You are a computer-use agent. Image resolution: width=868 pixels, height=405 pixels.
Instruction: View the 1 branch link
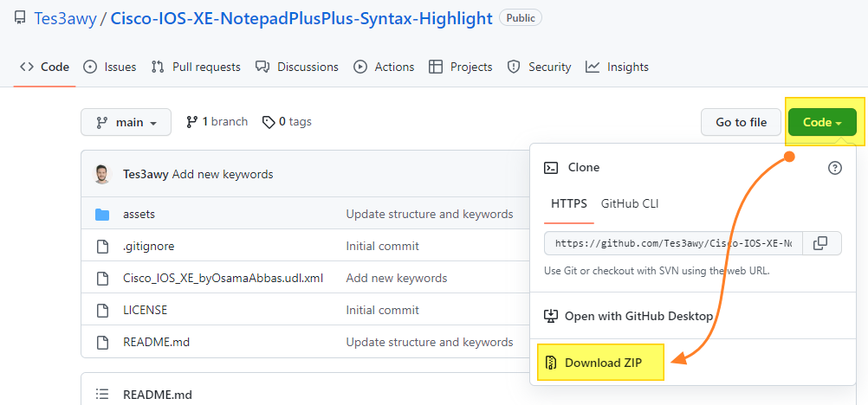217,122
